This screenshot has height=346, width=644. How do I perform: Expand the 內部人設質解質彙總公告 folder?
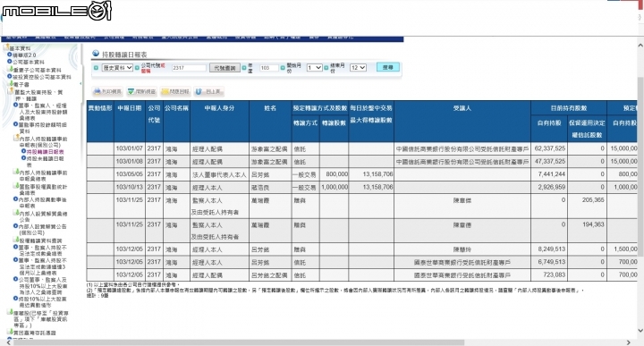16,213
